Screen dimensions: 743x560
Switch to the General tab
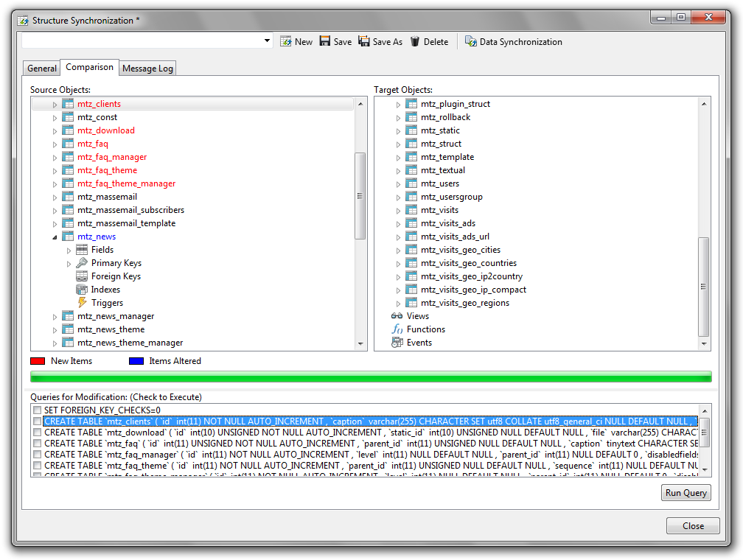[42, 69]
